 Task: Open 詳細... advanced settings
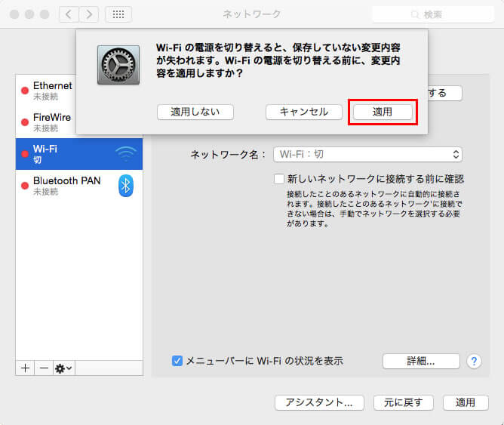pyautogui.click(x=421, y=361)
